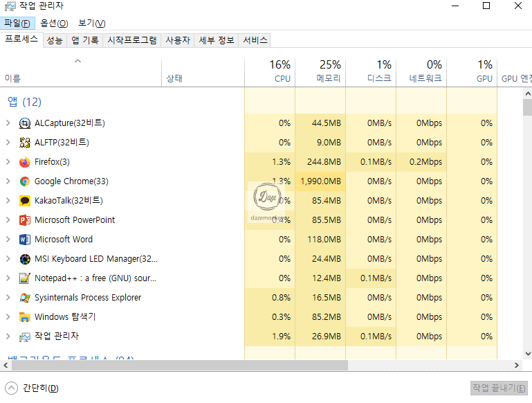532x403 pixels.
Task: Open the 옵션(O) menu
Action: point(54,23)
